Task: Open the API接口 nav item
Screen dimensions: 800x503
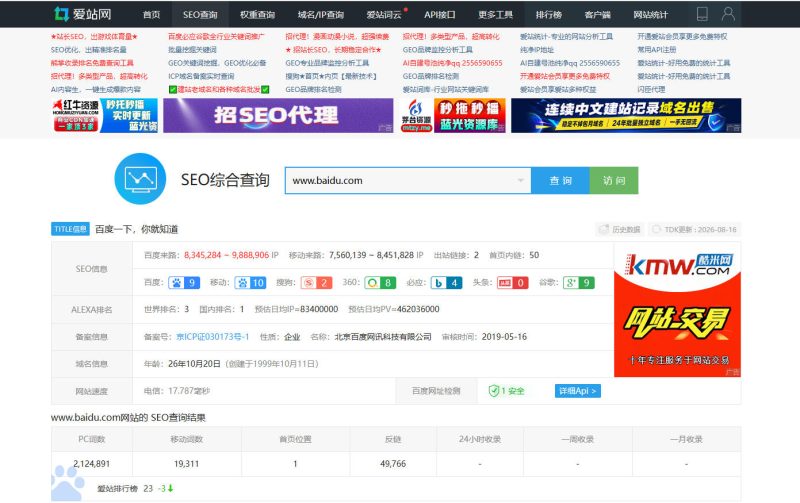Action: click(x=439, y=14)
